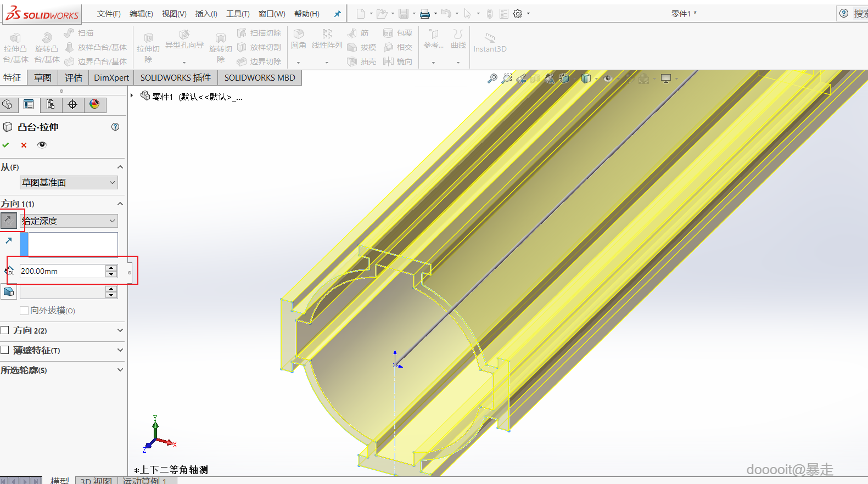Select the Mirror (镜向) tool
Viewport: 868px width, 484px height.
(397, 61)
